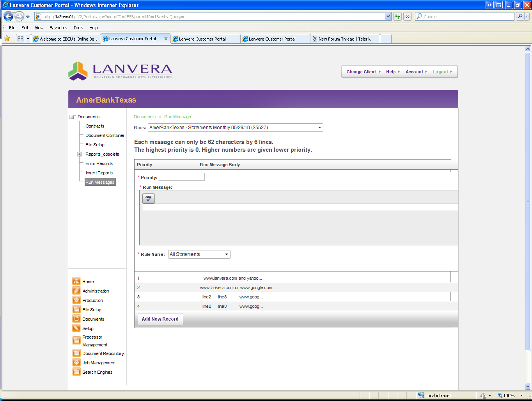Click the browser Forward arrow button

point(19,16)
